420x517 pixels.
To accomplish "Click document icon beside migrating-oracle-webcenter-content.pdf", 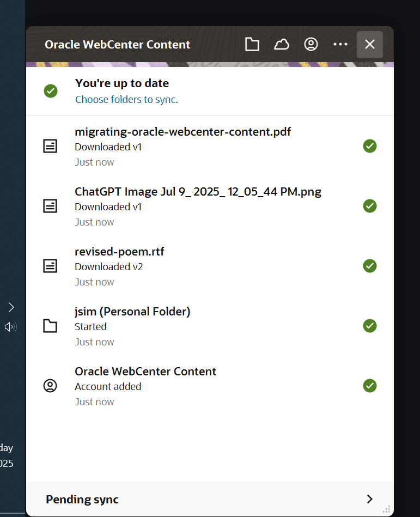I will tap(50, 146).
